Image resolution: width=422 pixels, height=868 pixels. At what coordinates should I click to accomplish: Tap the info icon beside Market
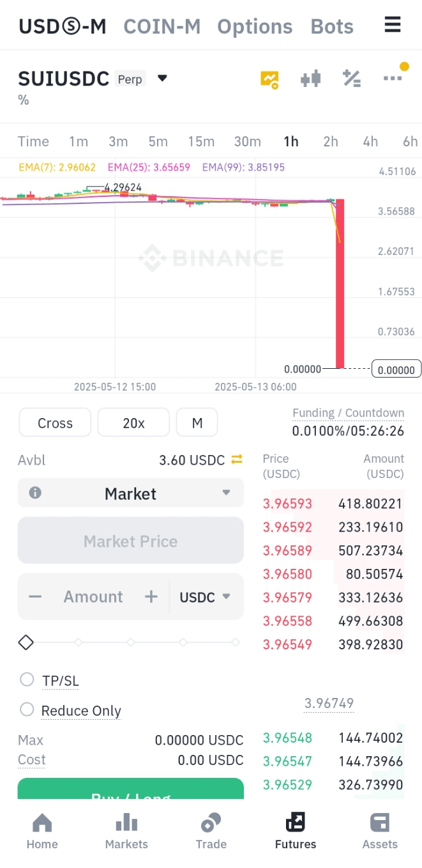click(35, 493)
